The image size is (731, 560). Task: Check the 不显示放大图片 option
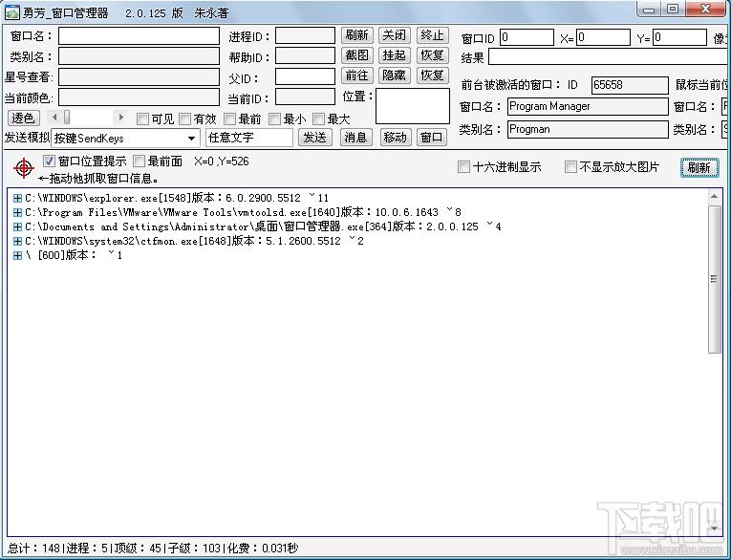click(x=570, y=167)
